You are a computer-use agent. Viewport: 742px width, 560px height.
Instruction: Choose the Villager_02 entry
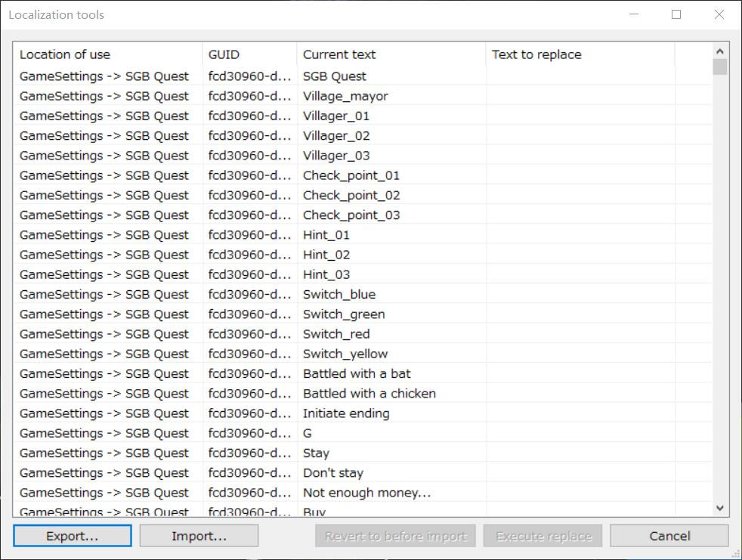click(x=363, y=136)
